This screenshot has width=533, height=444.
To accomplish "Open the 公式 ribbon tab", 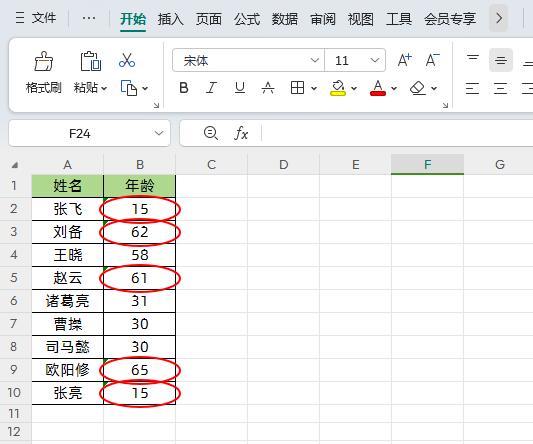I will [x=247, y=19].
